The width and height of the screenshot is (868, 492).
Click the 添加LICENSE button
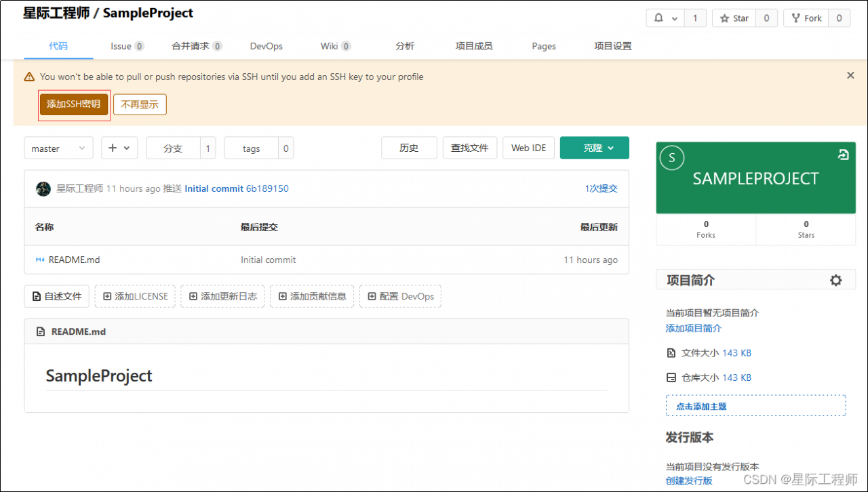135,296
